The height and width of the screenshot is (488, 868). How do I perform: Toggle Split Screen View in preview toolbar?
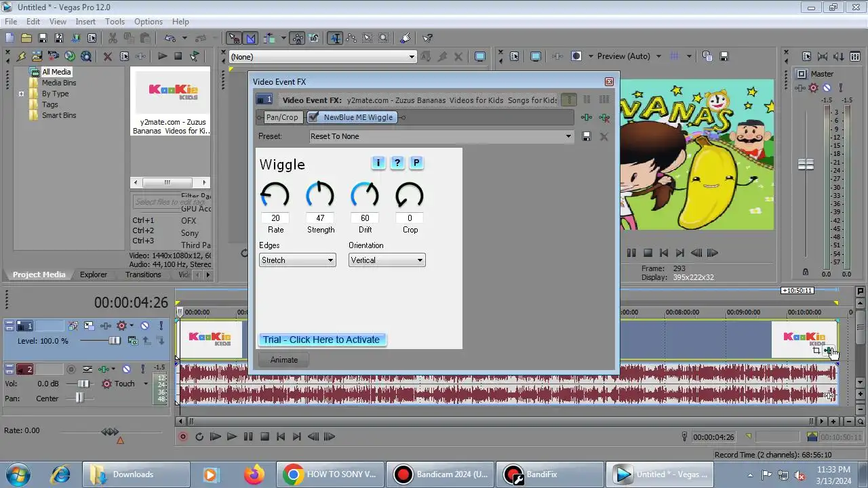(x=576, y=56)
